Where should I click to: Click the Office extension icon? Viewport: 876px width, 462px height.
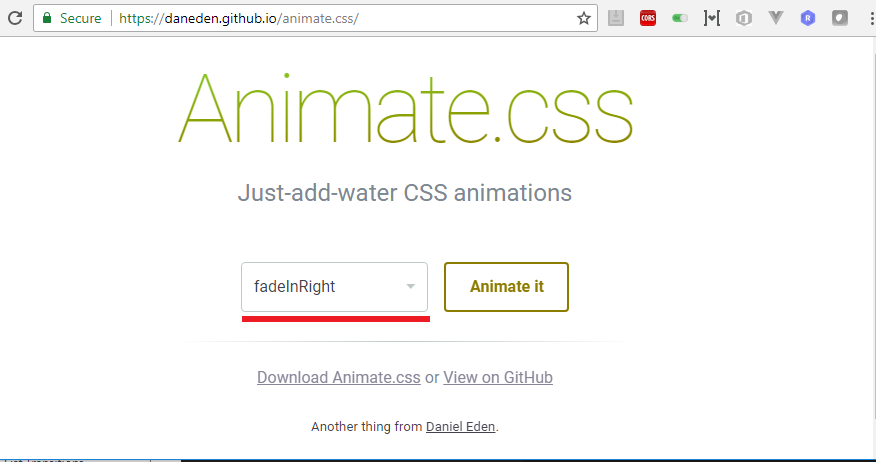tap(744, 18)
